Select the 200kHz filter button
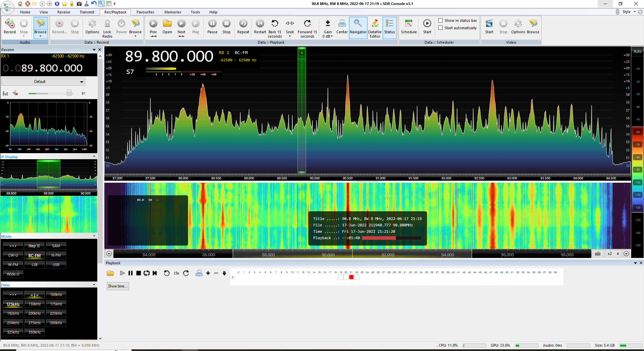This screenshot has width=644, height=351. point(35,313)
